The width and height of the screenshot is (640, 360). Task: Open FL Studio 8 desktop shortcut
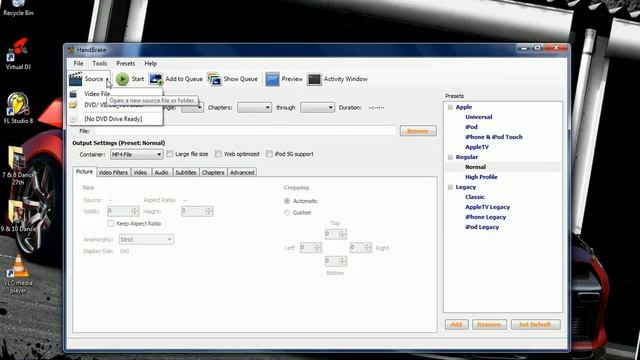pyautogui.click(x=18, y=108)
